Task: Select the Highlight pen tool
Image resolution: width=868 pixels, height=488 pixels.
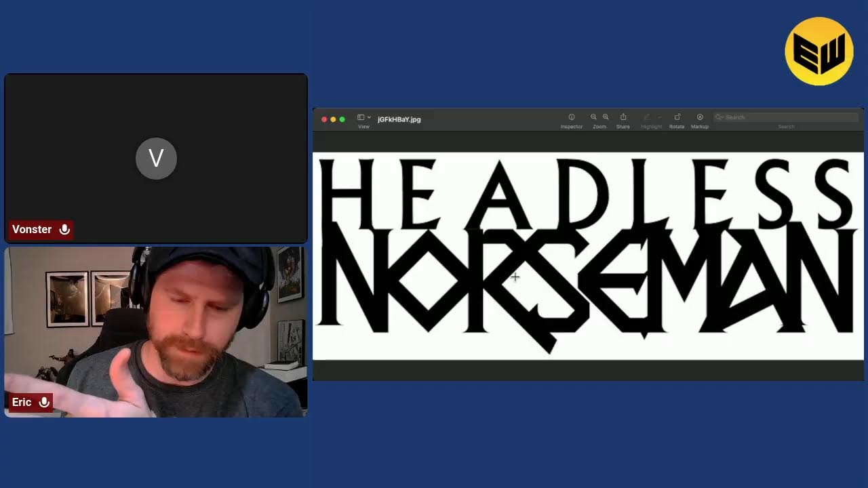Action: point(647,117)
